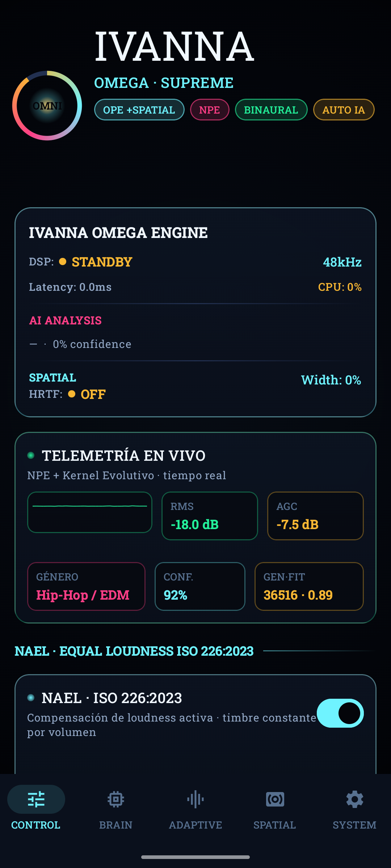Tap the OMNI circular ring logo
Image resolution: width=391 pixels, height=868 pixels.
point(47,106)
